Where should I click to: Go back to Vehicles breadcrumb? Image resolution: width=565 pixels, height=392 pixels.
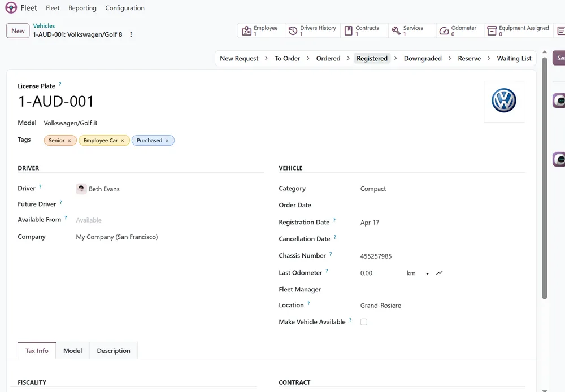[x=44, y=26]
